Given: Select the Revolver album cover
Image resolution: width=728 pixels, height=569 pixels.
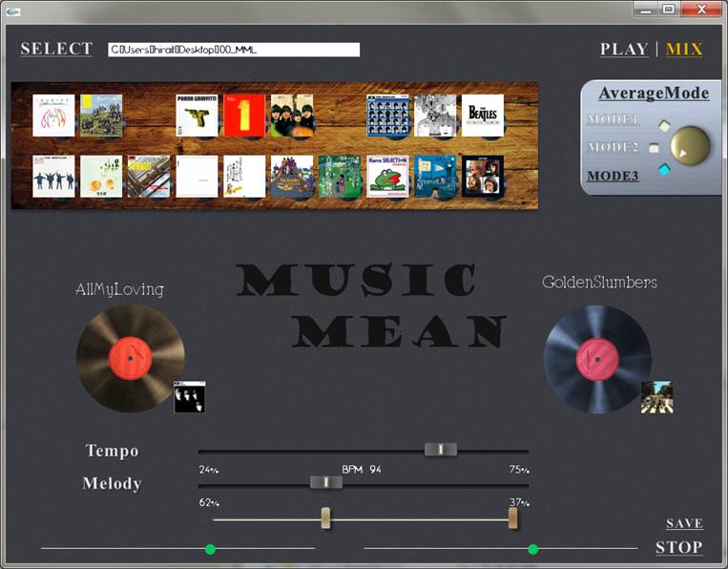Looking at the screenshot, I should [x=435, y=116].
